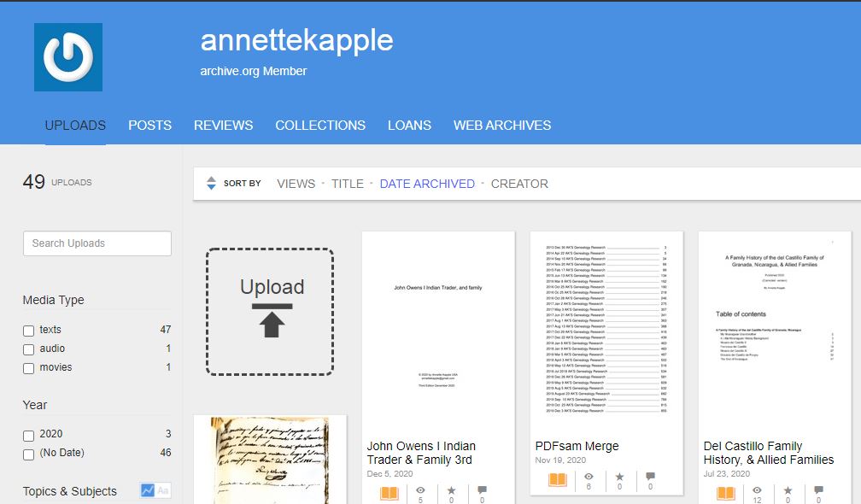The height and width of the screenshot is (504, 861).
Task: Click the Search Uploads input field
Action: pos(97,243)
